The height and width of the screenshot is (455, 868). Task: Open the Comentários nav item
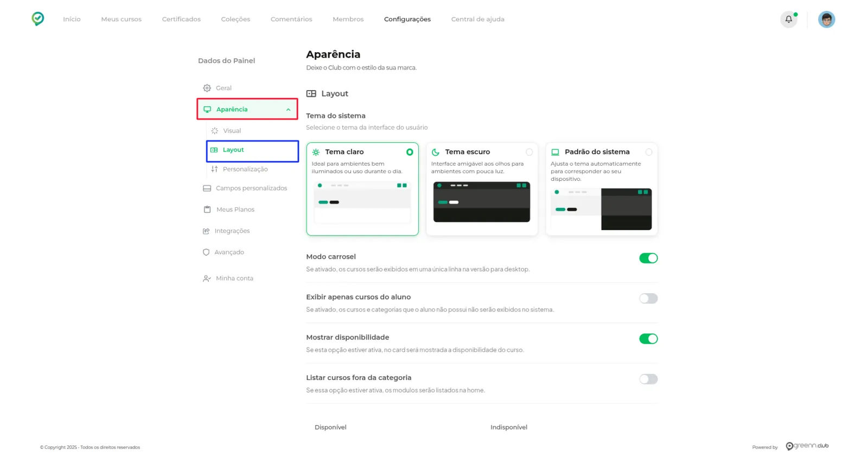point(291,19)
